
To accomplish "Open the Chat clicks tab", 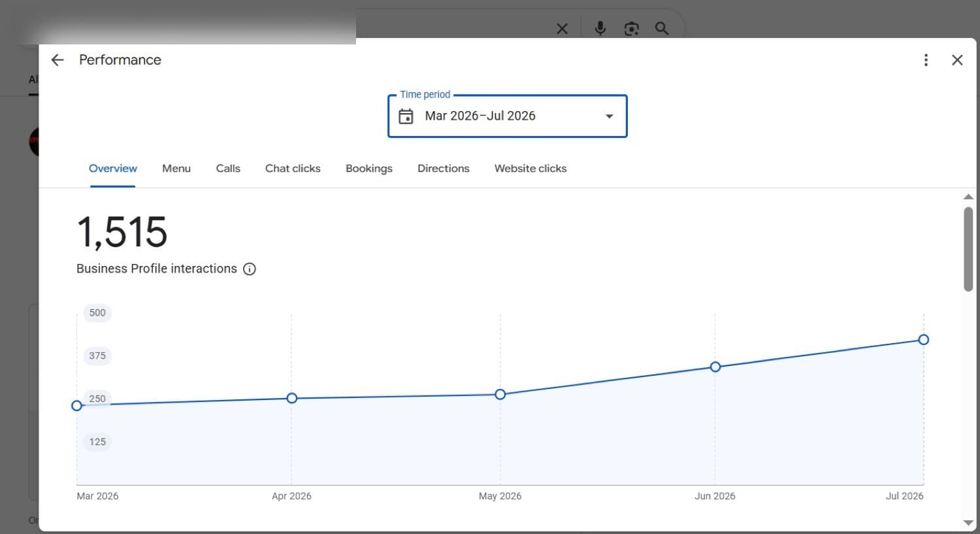I will 293,169.
